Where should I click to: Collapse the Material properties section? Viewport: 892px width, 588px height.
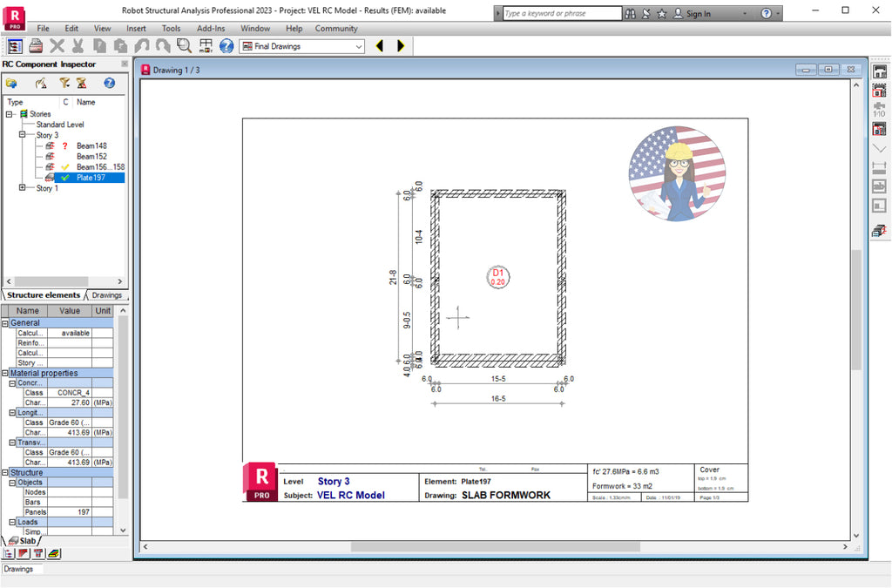pyautogui.click(x=7, y=373)
